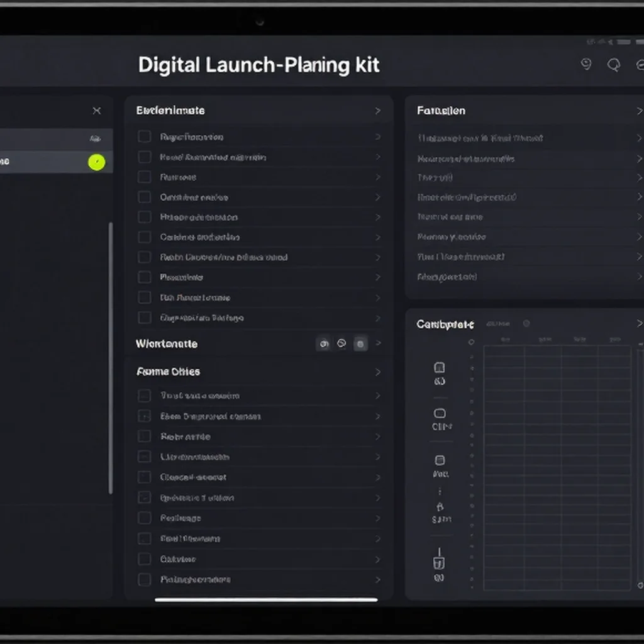Expand the Canbyptate panel header chevron
This screenshot has width=644, height=644.
click(x=640, y=324)
